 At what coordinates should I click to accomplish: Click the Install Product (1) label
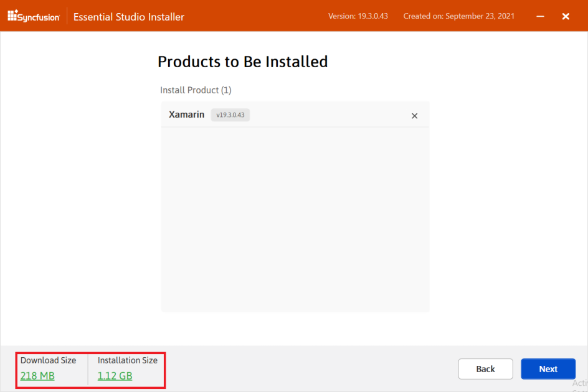coord(196,90)
